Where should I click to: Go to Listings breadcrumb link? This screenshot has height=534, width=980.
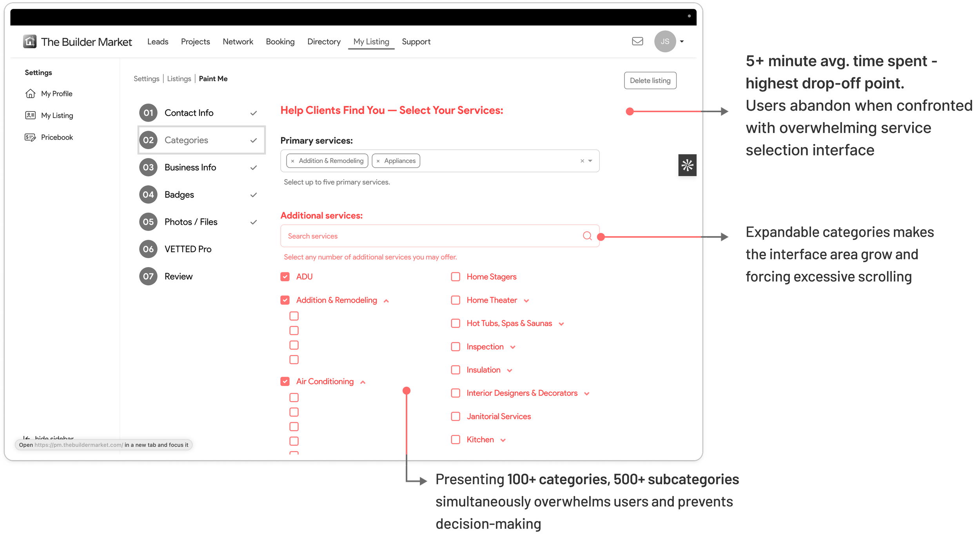pyautogui.click(x=179, y=79)
